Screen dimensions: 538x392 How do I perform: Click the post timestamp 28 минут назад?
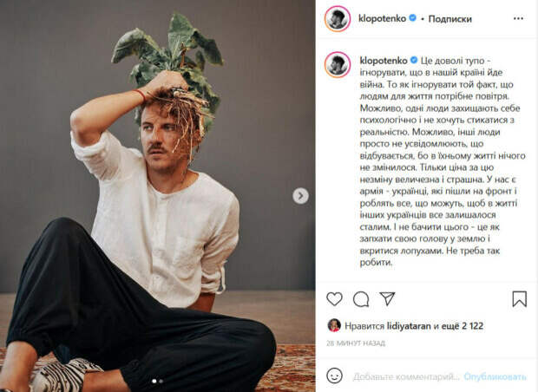click(356, 343)
